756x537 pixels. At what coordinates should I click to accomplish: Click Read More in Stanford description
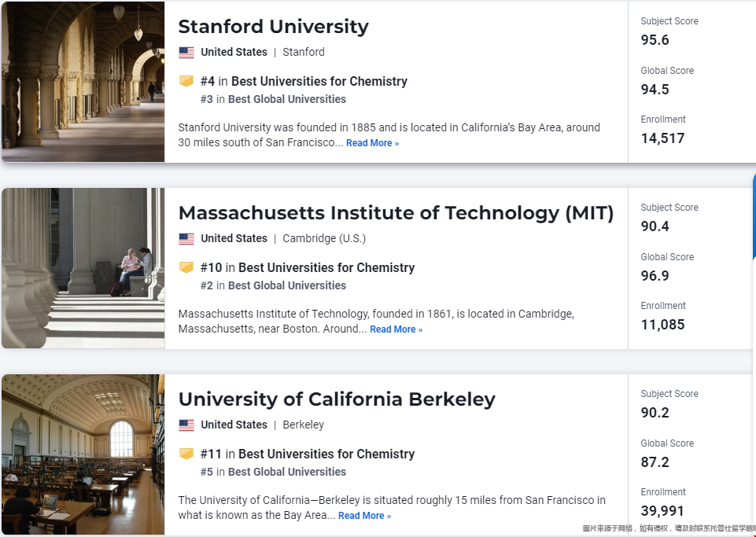pos(372,143)
